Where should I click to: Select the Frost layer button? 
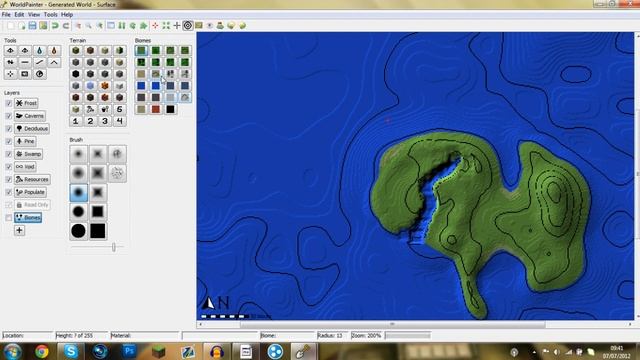(27, 103)
